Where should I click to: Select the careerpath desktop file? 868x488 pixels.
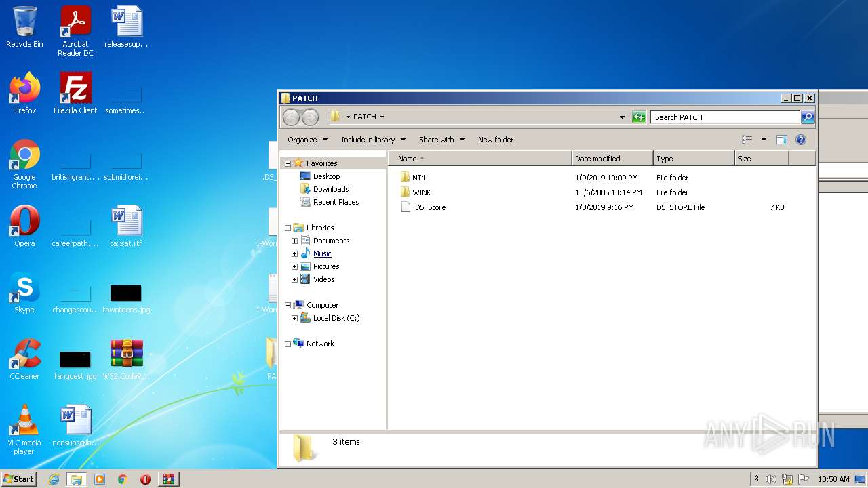75,232
